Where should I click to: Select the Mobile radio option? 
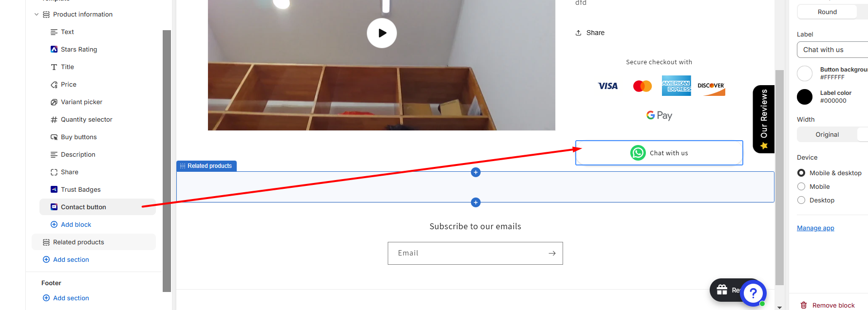click(801, 186)
